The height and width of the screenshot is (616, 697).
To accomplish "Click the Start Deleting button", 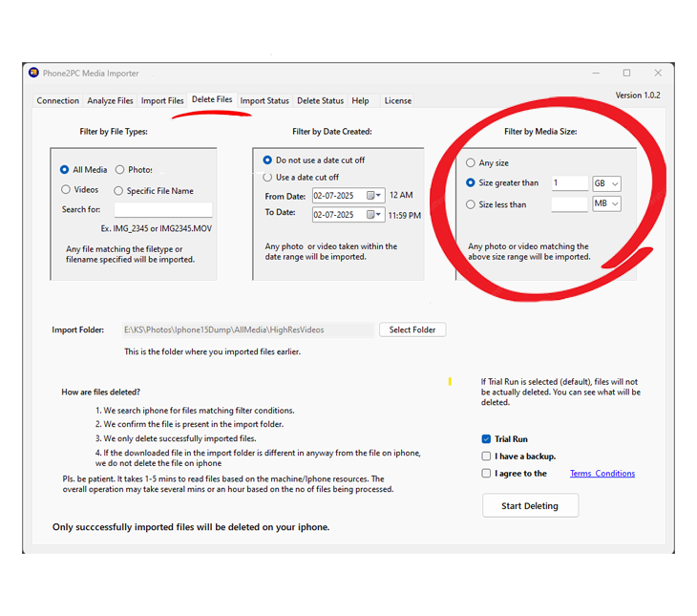I will point(530,506).
